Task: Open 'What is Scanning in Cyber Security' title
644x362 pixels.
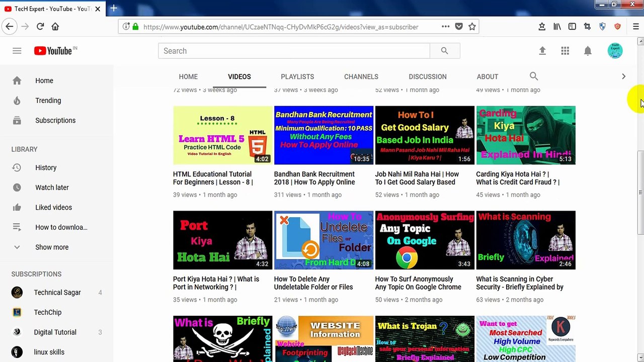Action: 520,283
